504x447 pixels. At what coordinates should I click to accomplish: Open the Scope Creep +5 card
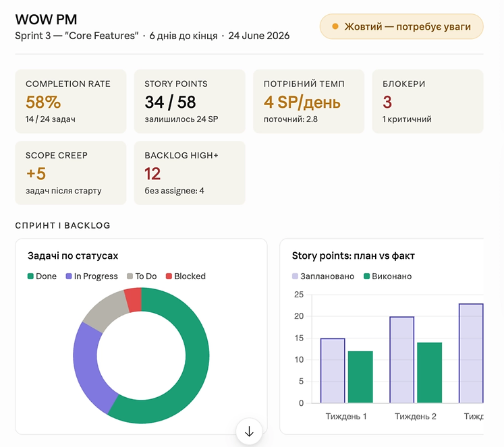click(x=71, y=173)
